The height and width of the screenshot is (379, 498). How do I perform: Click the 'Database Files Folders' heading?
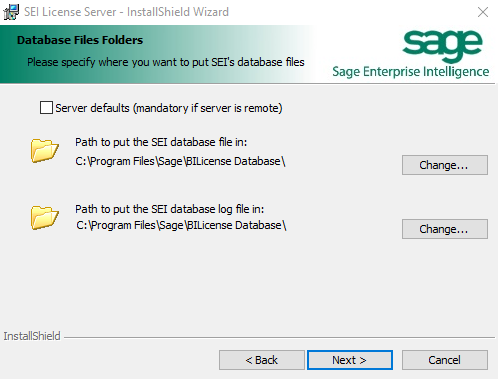click(x=80, y=40)
